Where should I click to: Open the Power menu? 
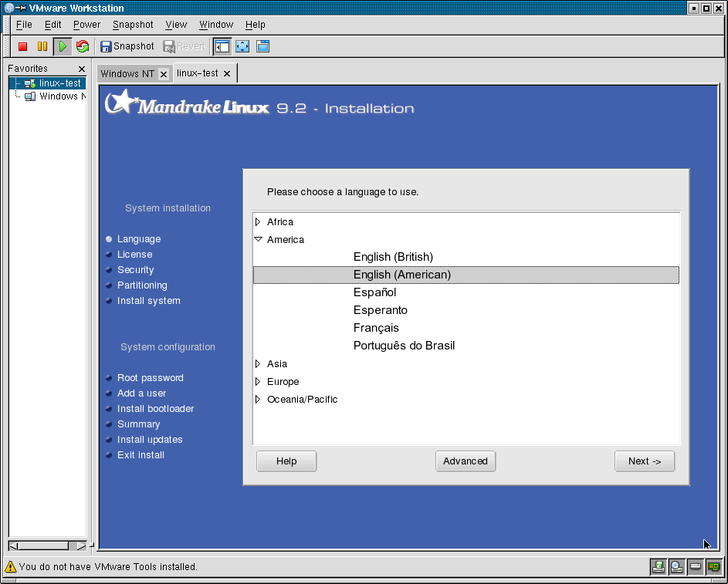tap(86, 25)
